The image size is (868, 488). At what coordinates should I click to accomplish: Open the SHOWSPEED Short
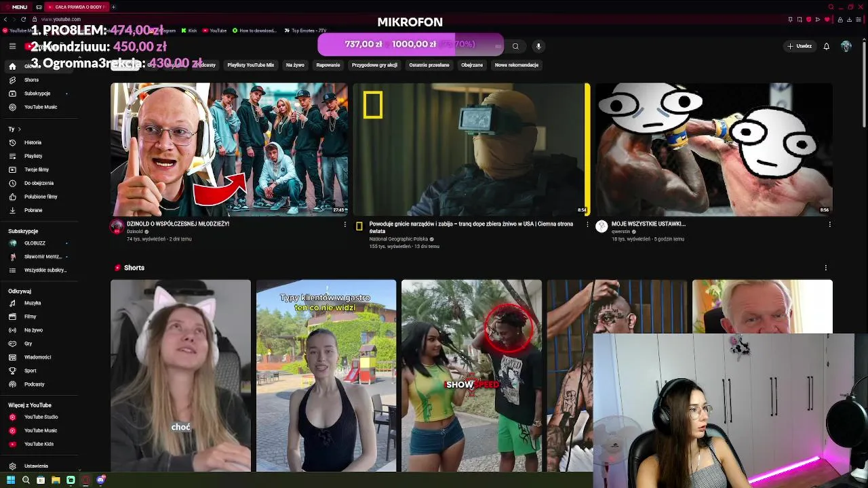click(471, 375)
